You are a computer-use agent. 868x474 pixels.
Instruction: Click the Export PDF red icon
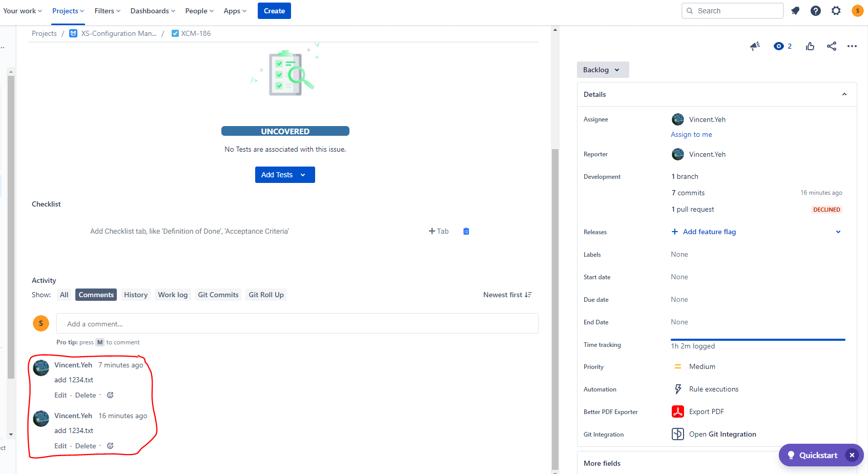[677, 411]
